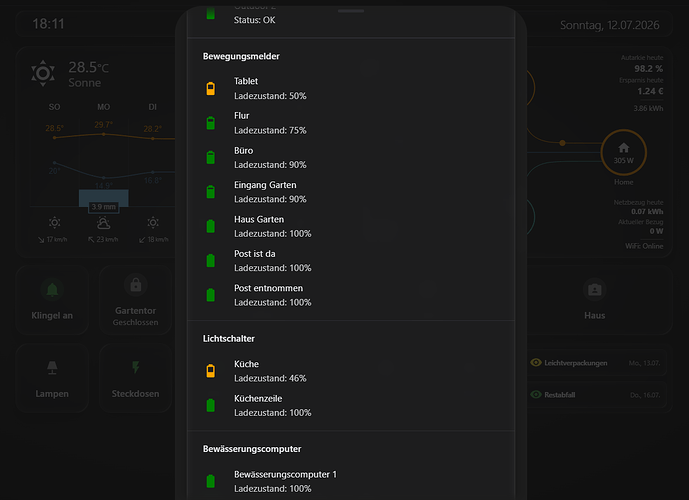Click the 3.9 mm rain bar
The image size is (689, 500).
104,199
